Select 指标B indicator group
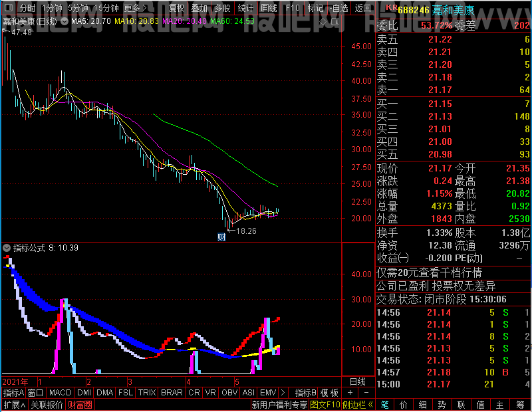Viewport: 532px width, 412px height. coord(306,393)
